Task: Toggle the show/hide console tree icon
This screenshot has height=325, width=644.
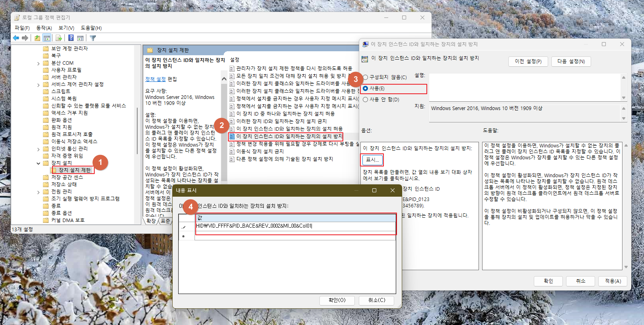Action: pyautogui.click(x=47, y=38)
